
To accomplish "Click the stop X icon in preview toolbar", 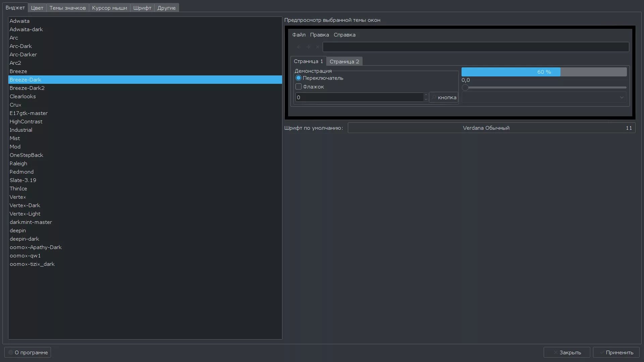I will click(317, 47).
